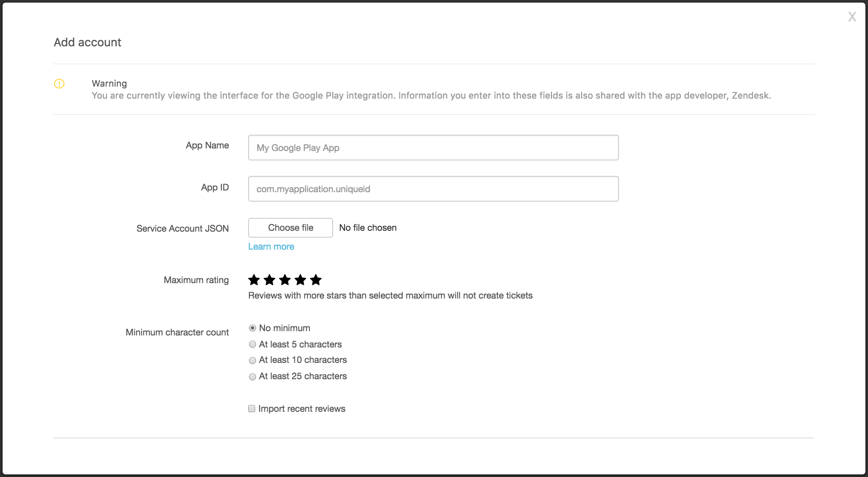Click the close button on the dialog
The image size is (868, 477).
point(852,16)
